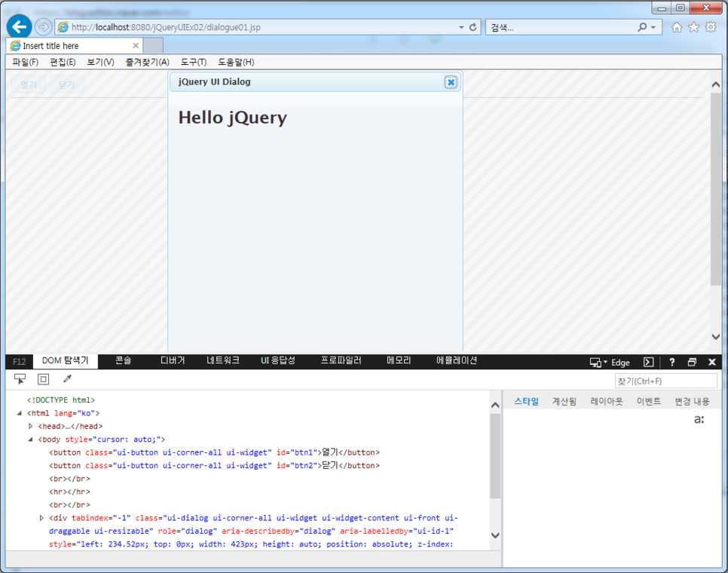Switch to the 네트워크 tab
Screen dimensions: 728x573
coord(223,360)
